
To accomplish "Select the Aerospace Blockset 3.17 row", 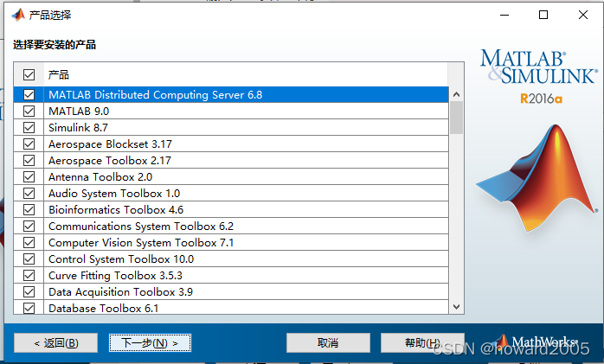I will pyautogui.click(x=246, y=144).
